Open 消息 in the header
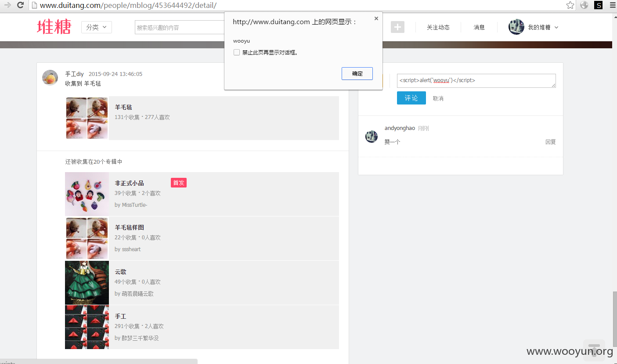 (479, 27)
